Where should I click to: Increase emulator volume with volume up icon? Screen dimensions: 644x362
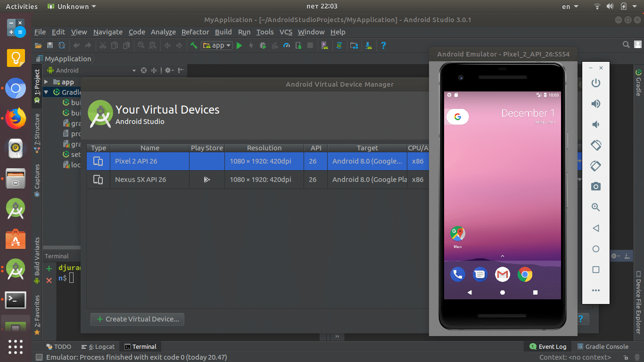[x=595, y=104]
